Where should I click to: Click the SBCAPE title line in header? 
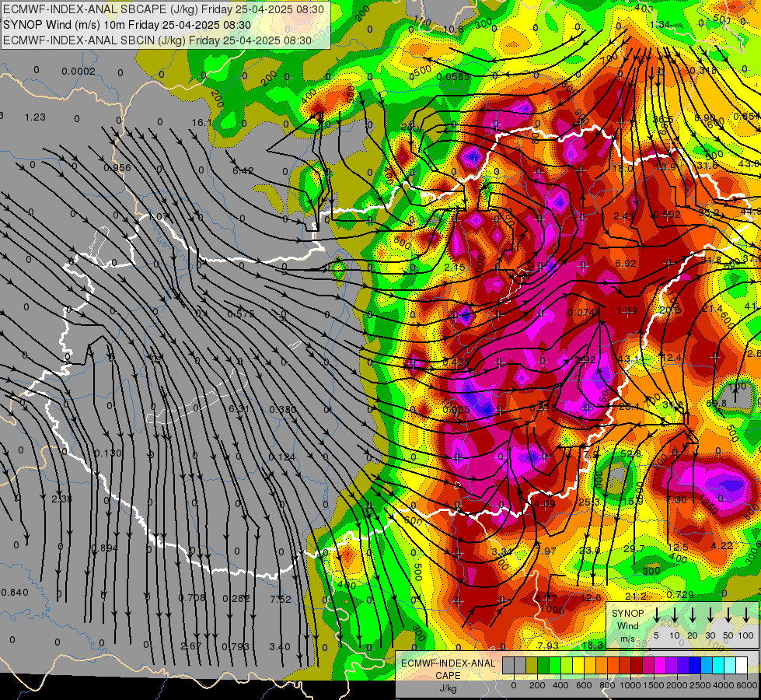pos(165,9)
